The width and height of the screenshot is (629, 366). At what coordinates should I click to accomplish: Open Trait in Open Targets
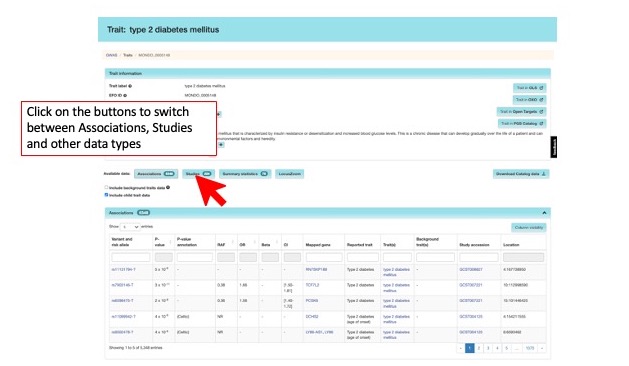(x=521, y=112)
